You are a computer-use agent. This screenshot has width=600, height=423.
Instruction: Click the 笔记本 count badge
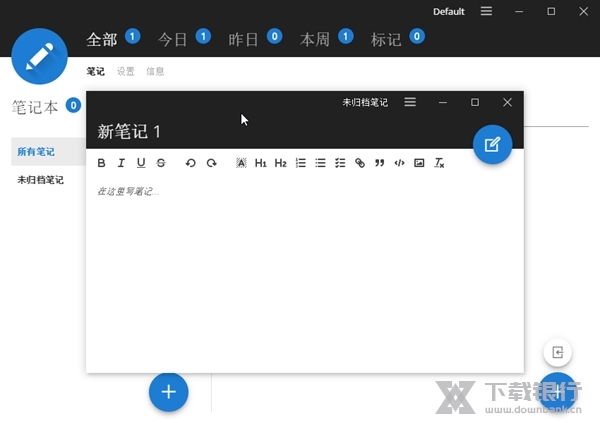pos(73,105)
